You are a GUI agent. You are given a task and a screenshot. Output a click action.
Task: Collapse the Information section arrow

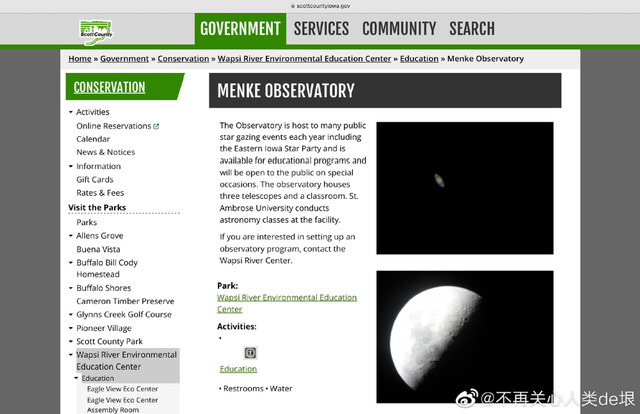[x=71, y=166]
